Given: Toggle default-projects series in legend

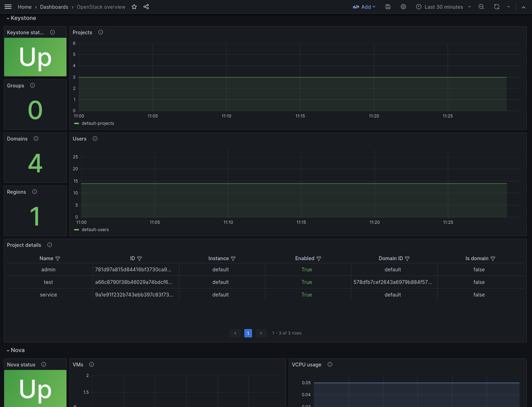Looking at the screenshot, I should click(x=98, y=123).
